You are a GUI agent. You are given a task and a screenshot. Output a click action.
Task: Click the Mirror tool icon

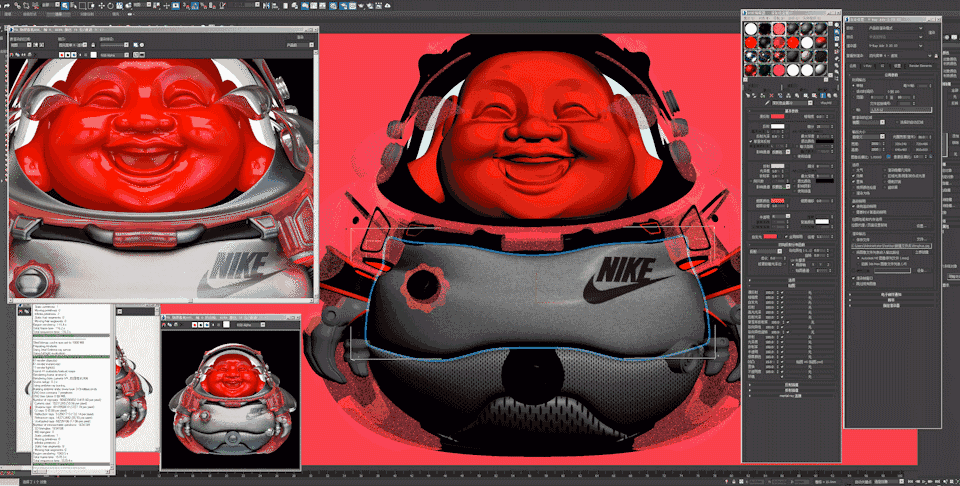click(266, 6)
